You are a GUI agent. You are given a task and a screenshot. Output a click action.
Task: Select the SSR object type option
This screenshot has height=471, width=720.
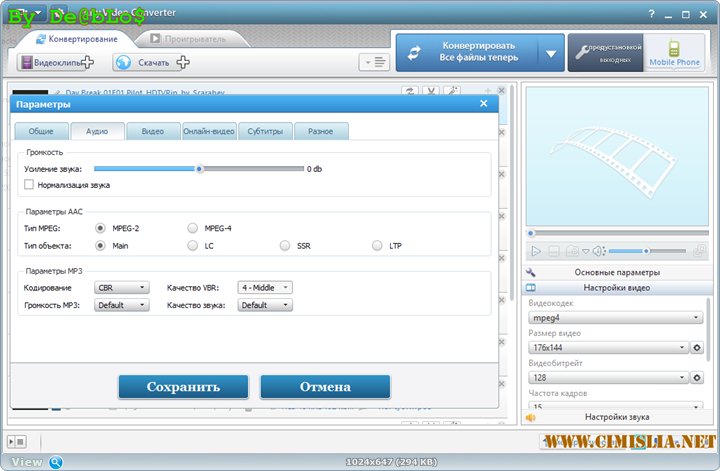coord(285,245)
